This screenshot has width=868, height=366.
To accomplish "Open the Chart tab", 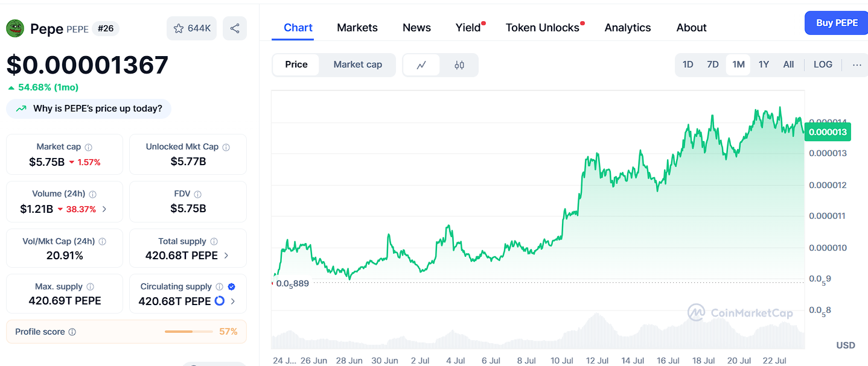I will click(298, 28).
